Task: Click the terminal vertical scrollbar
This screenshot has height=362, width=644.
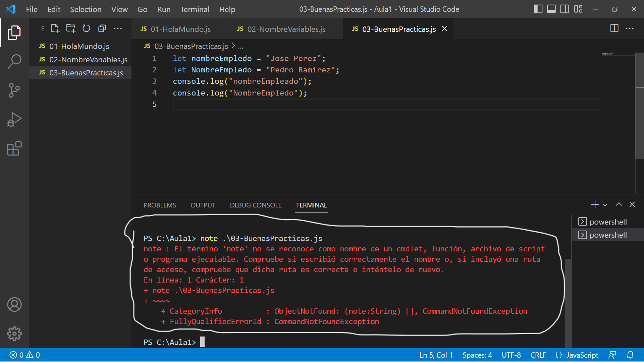Action: tap(568, 303)
